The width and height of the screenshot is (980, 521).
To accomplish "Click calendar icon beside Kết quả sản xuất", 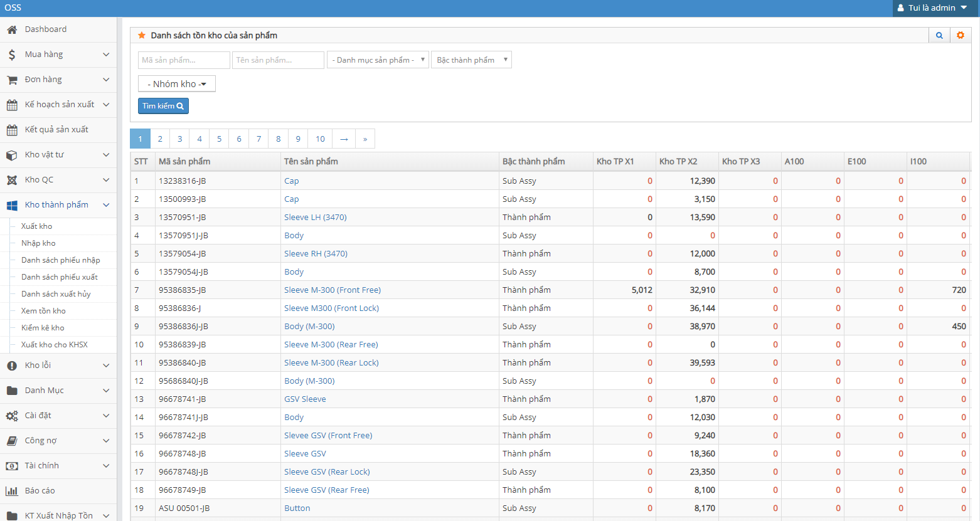I will 12,130.
